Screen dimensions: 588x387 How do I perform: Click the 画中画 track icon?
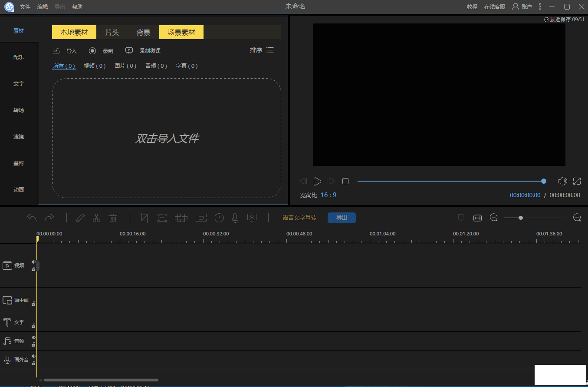click(x=7, y=300)
